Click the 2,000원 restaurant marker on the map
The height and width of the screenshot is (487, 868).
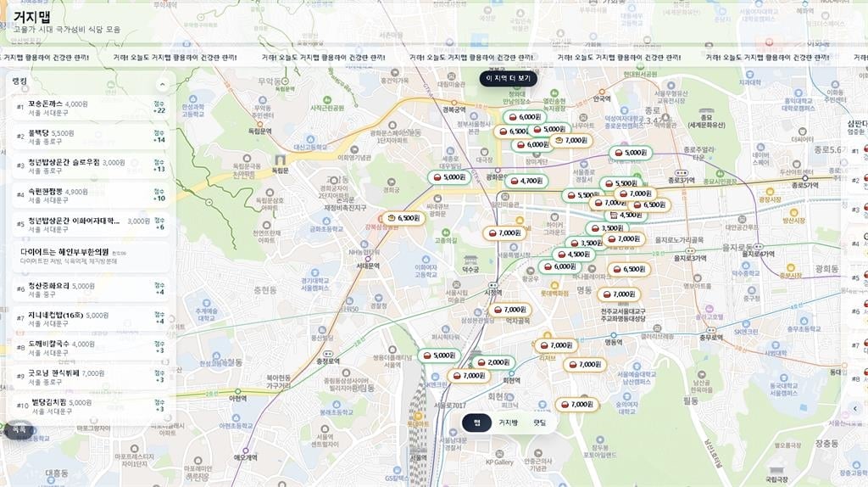coord(492,362)
